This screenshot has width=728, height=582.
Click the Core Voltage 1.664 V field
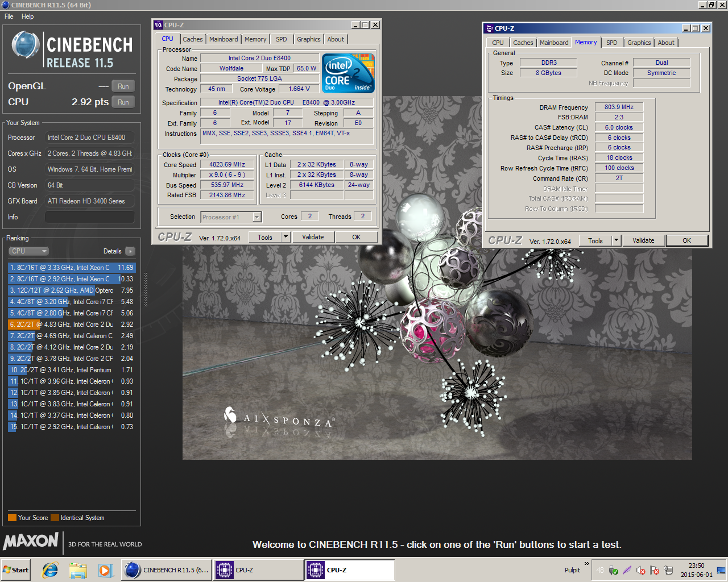click(x=299, y=89)
